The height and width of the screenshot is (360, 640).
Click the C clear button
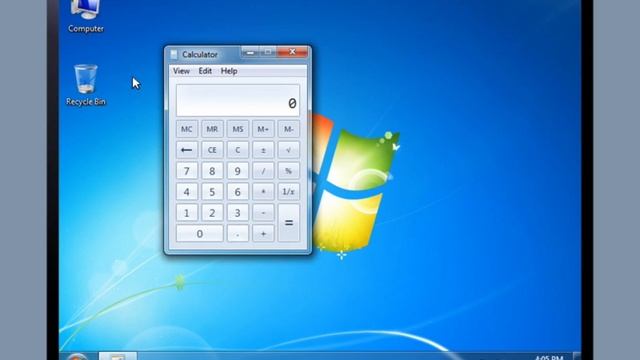238,150
